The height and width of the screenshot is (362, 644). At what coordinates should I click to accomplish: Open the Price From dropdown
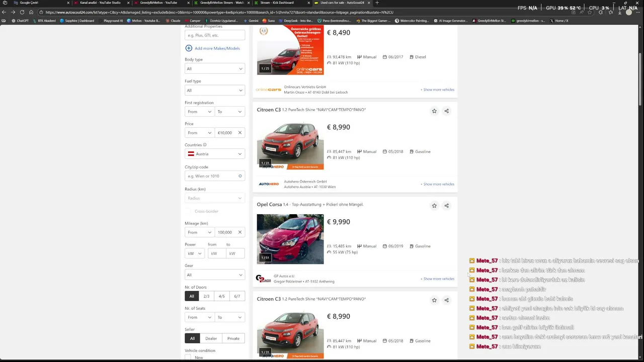point(199,133)
